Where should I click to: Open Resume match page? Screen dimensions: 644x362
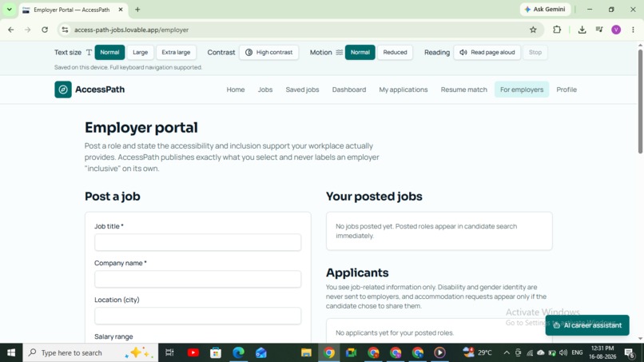tap(464, 90)
